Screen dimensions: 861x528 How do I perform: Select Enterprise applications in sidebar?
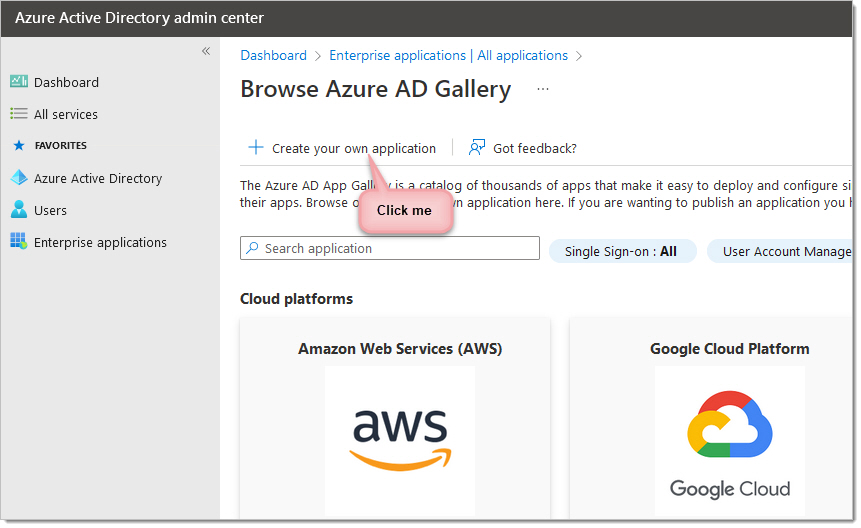tap(100, 242)
